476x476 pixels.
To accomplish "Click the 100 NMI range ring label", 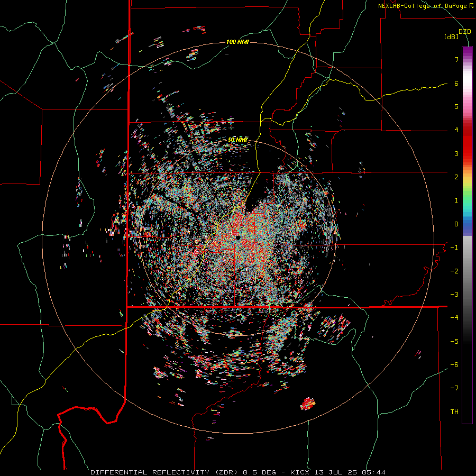I will (x=237, y=42).
